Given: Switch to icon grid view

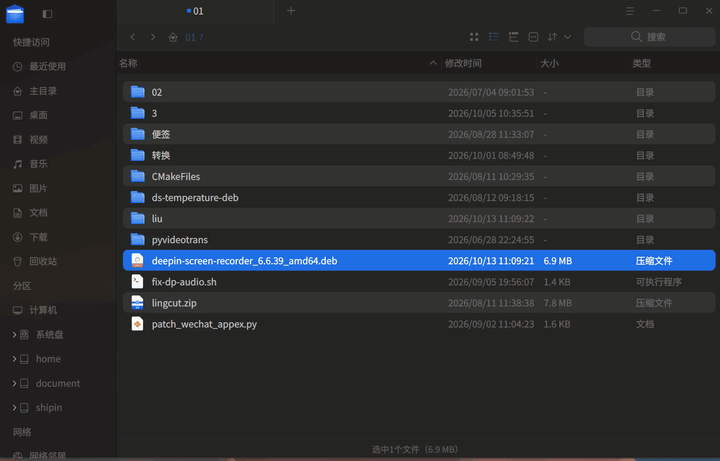Looking at the screenshot, I should click(474, 37).
